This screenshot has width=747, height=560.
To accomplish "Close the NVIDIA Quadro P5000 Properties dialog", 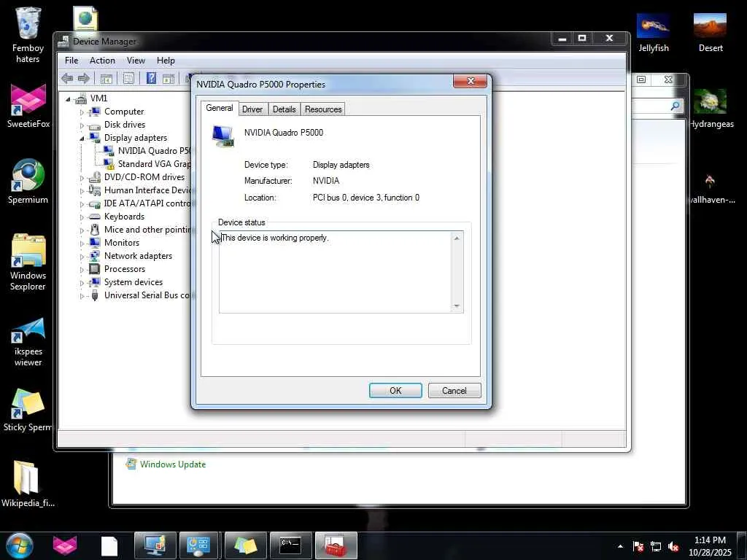I will [471, 81].
